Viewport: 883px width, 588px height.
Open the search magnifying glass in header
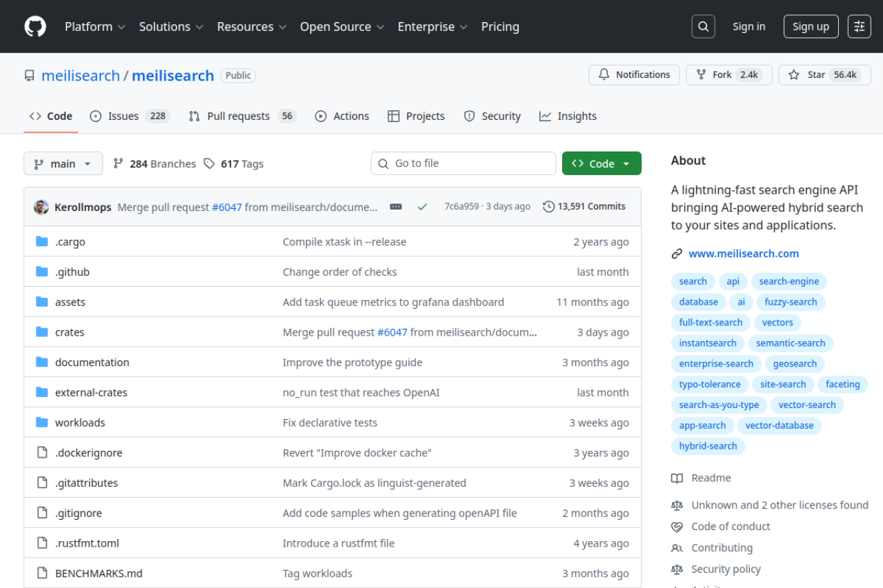tap(703, 26)
